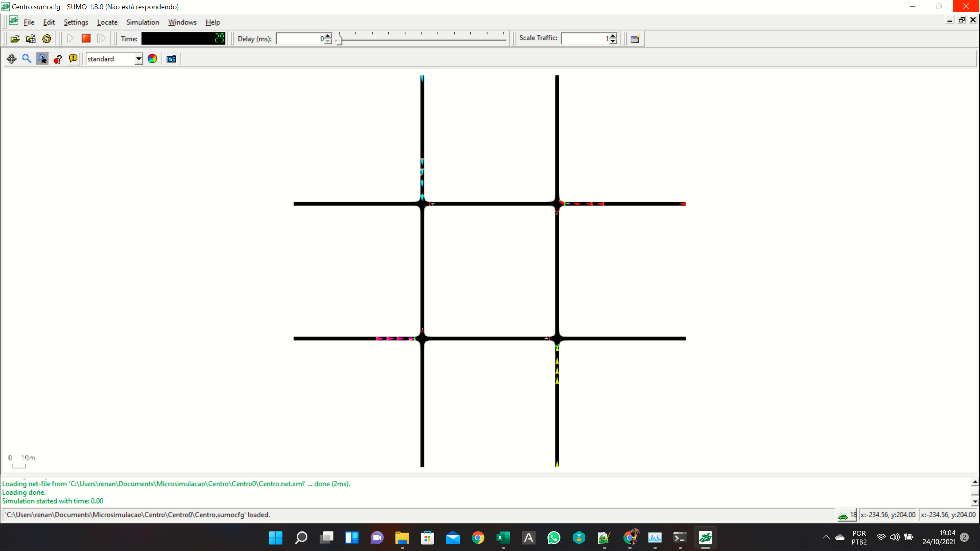Open the Locate menu
Viewport: 980px width, 551px height.
click(107, 22)
